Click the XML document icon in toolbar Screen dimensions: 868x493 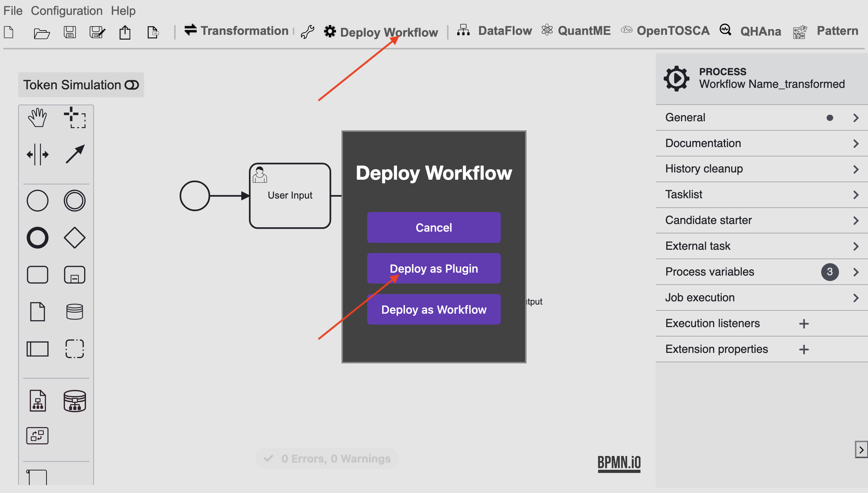[x=153, y=32]
